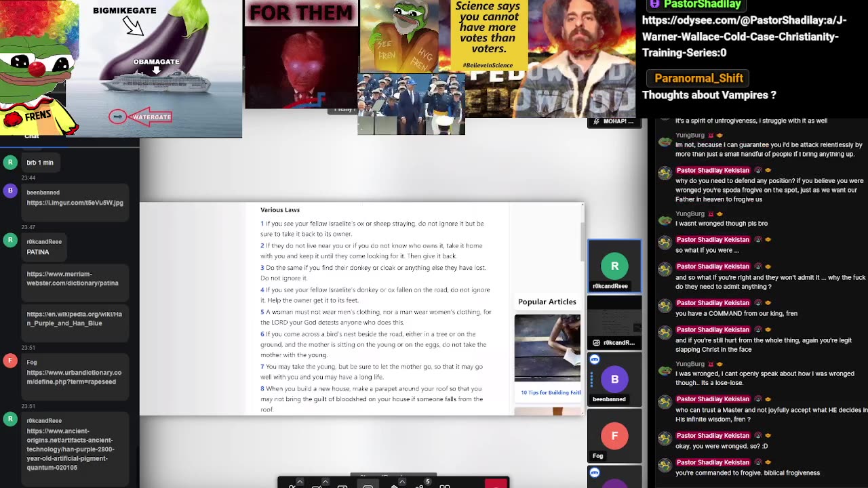This screenshot has width=868, height=488.
Task: Click Pastor's avatar beside "so what if you were"
Action: tap(665, 243)
